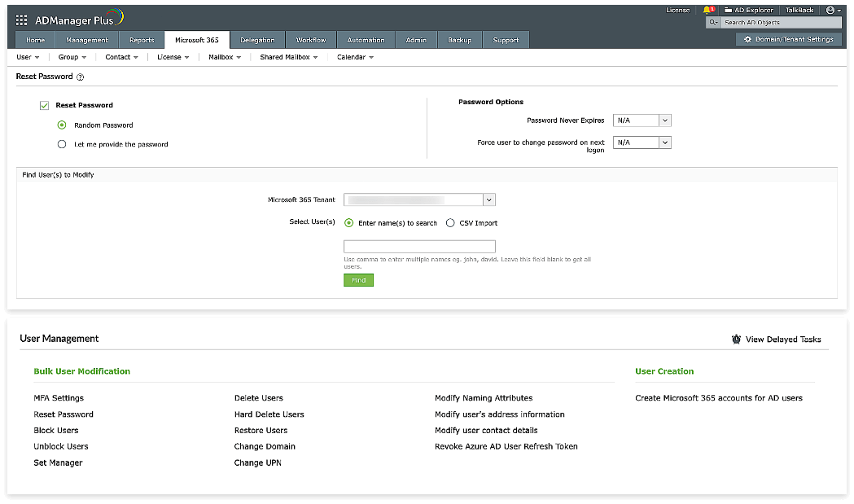
Task: Select Let me provide the password
Action: 62,144
